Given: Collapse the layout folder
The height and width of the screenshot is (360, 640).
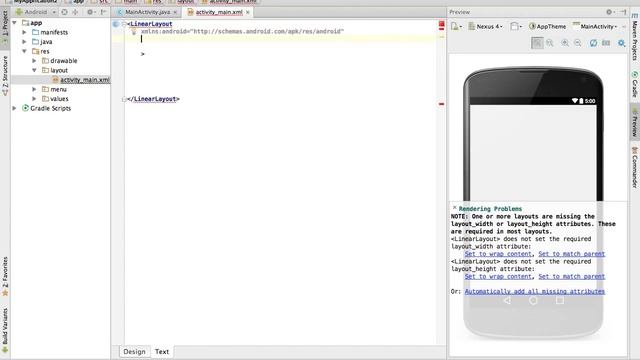Looking at the screenshot, I should coord(34,70).
